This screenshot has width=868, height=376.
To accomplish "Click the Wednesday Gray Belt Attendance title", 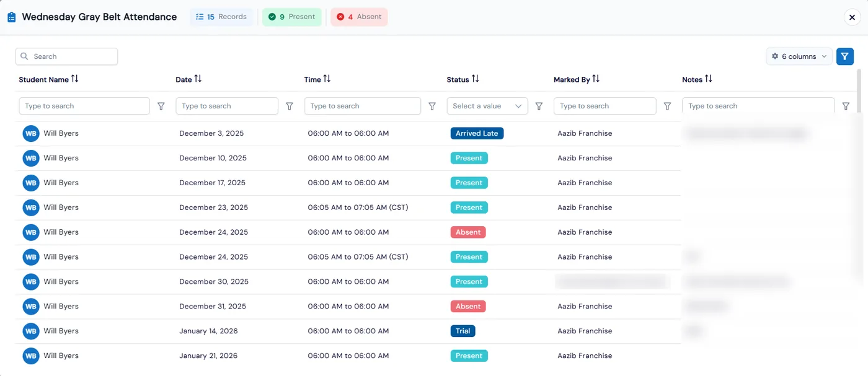I will click(99, 17).
